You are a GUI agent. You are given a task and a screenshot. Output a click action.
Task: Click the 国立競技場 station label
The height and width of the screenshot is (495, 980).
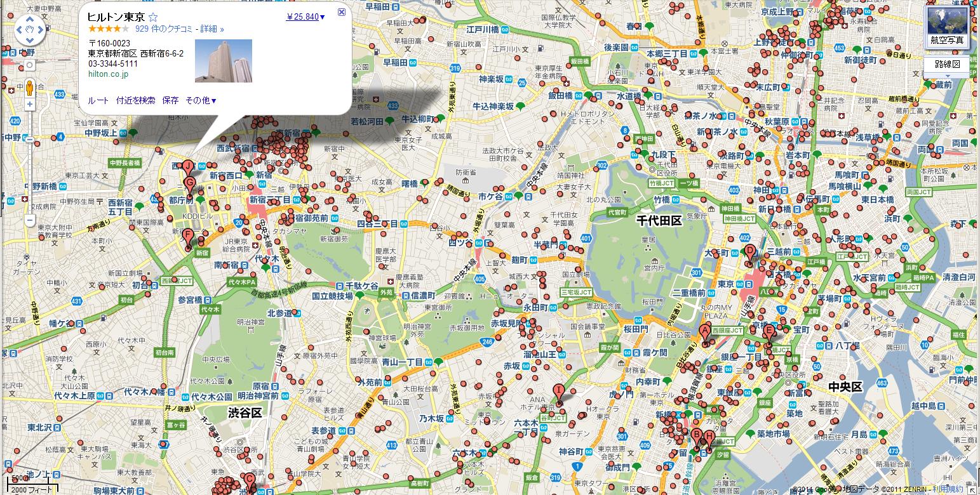click(x=332, y=296)
